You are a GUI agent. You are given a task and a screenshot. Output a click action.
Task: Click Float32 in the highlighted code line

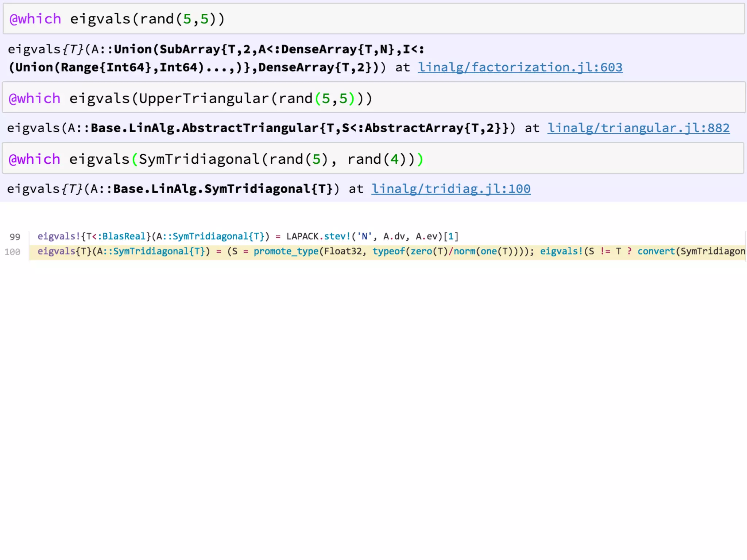[x=343, y=251]
